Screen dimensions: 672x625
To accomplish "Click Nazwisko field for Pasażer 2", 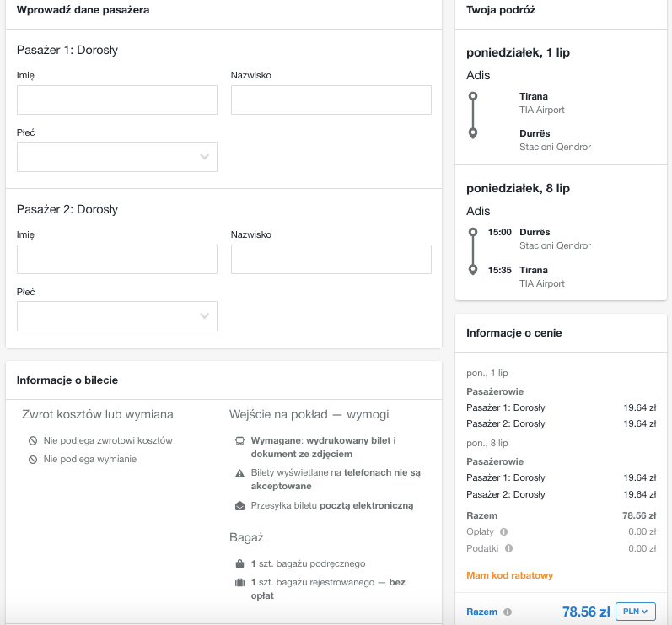I will pyautogui.click(x=331, y=260).
